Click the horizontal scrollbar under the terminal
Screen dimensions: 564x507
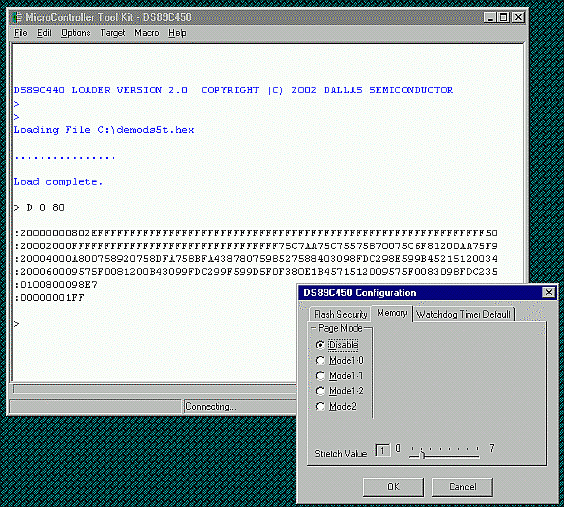pyautogui.click(x=155, y=389)
